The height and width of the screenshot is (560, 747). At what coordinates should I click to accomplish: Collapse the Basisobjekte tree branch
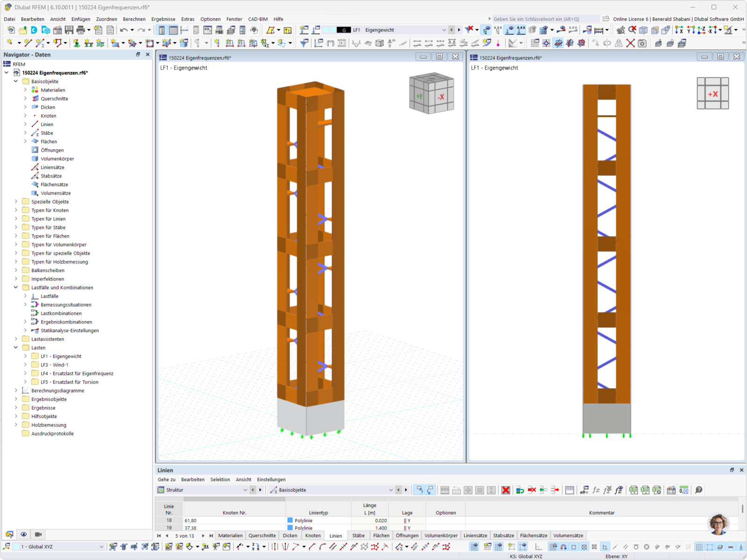(x=16, y=81)
